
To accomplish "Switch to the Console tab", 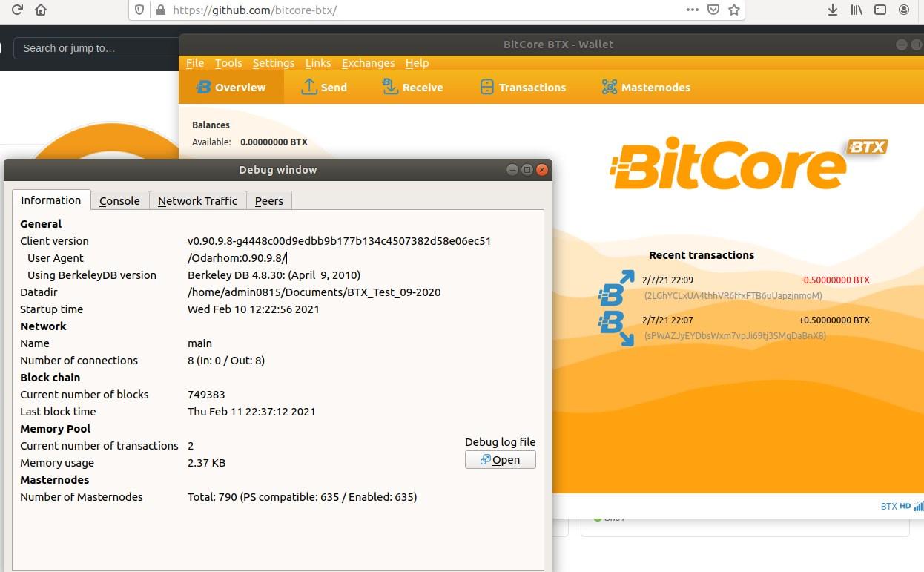I will 119,201.
